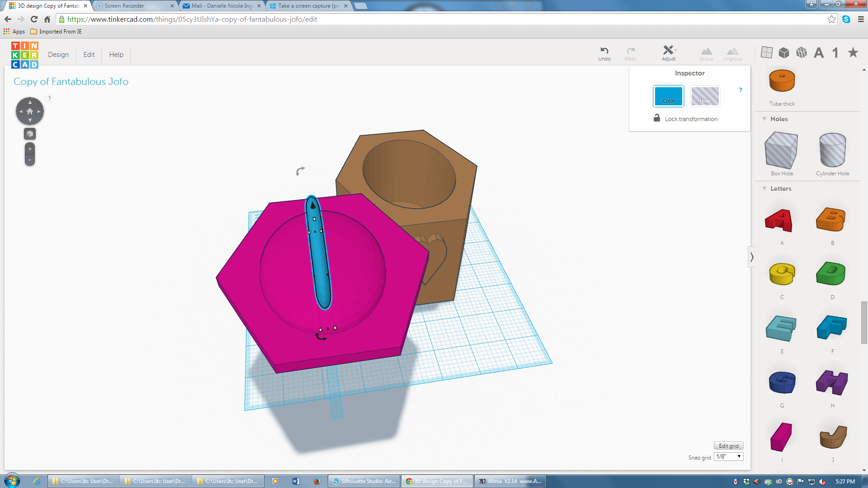The height and width of the screenshot is (488, 868).
Task: Click the Group icon
Action: (706, 54)
